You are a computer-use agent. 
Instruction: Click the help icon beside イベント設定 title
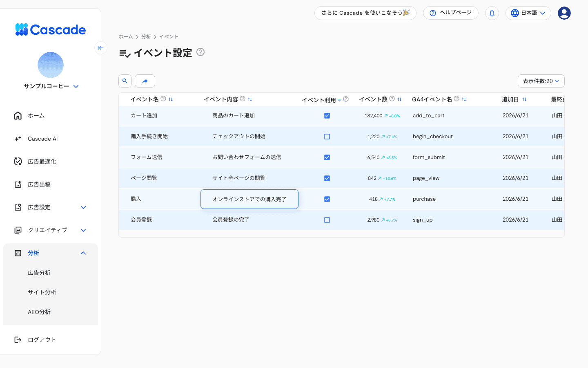[200, 52]
